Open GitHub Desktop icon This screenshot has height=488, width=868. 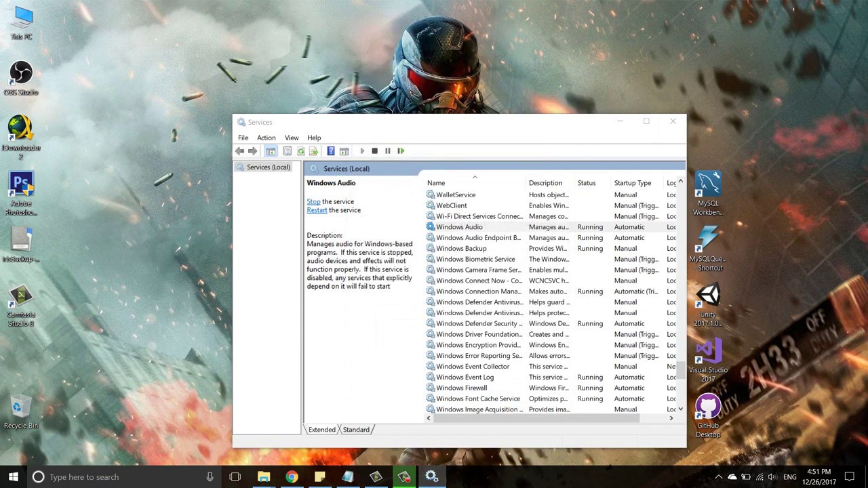click(708, 417)
